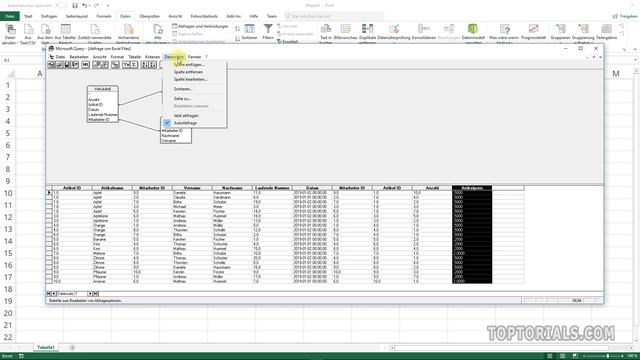The height and width of the screenshot is (360, 640).
Task: Choose Sortieren... from the Datensätze menu
Action: click(183, 89)
